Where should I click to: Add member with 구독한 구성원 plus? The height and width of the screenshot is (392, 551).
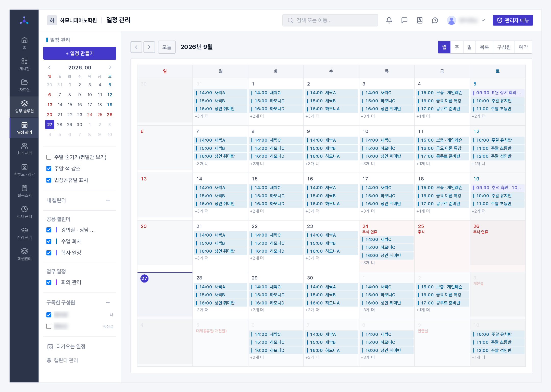click(x=108, y=302)
